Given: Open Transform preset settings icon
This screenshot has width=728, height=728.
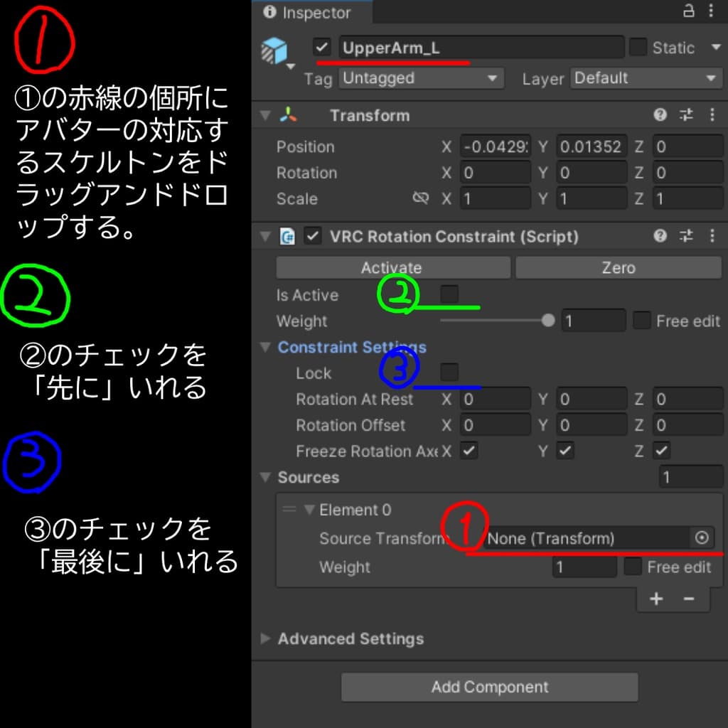Looking at the screenshot, I should 686,114.
